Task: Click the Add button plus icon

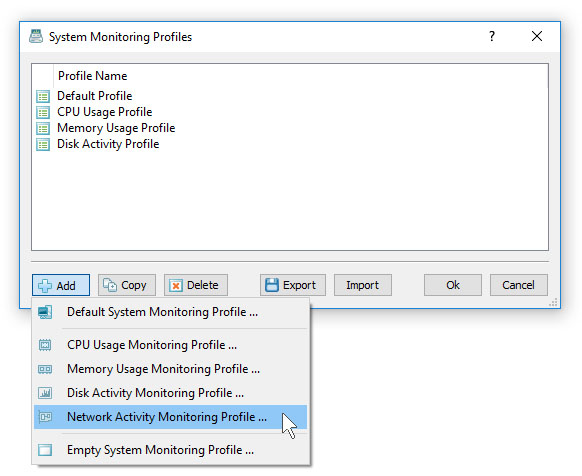Action: [45, 286]
